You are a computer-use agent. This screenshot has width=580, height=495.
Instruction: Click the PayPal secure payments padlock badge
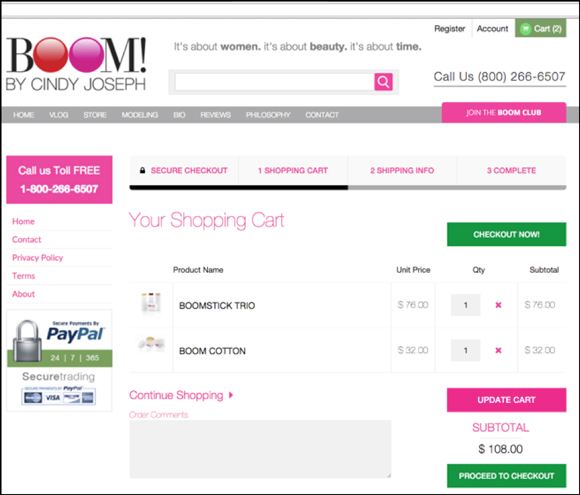[59, 342]
